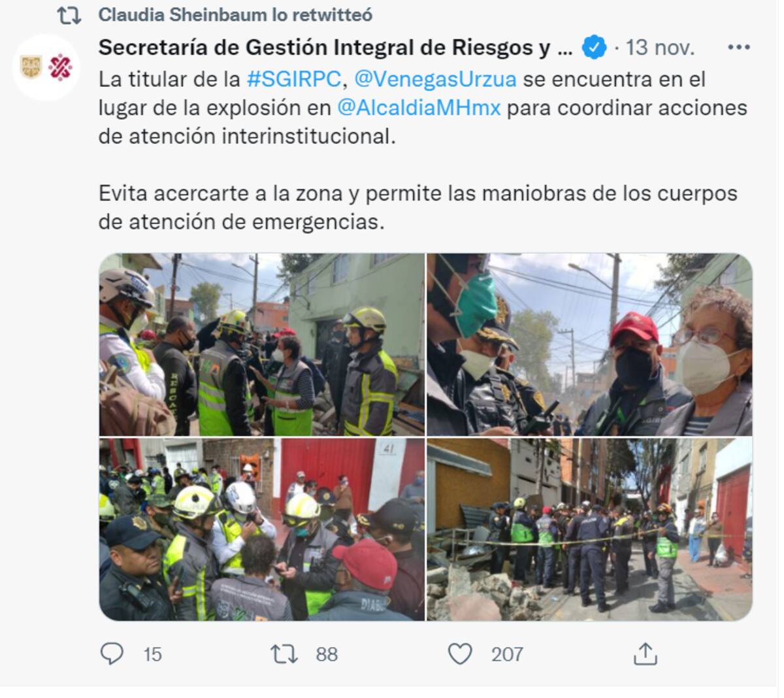The height and width of the screenshot is (698, 784).
Task: Click the reply speech bubble icon
Action: coord(112,653)
